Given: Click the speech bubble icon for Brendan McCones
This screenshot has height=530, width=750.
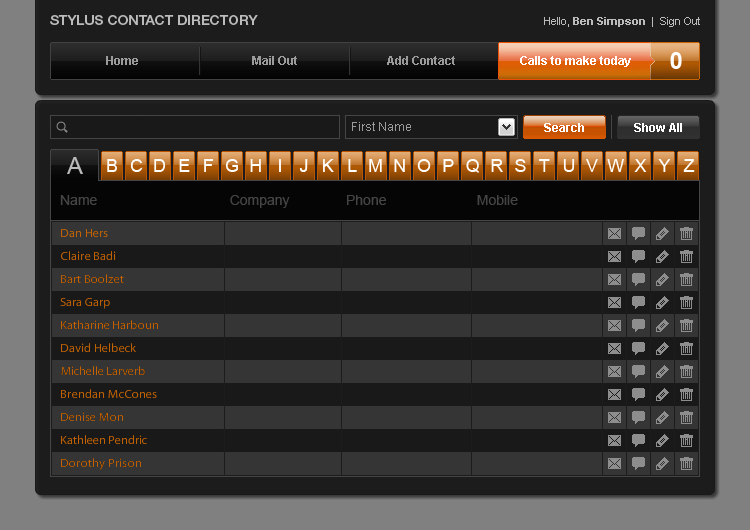Looking at the screenshot, I should 638,394.
